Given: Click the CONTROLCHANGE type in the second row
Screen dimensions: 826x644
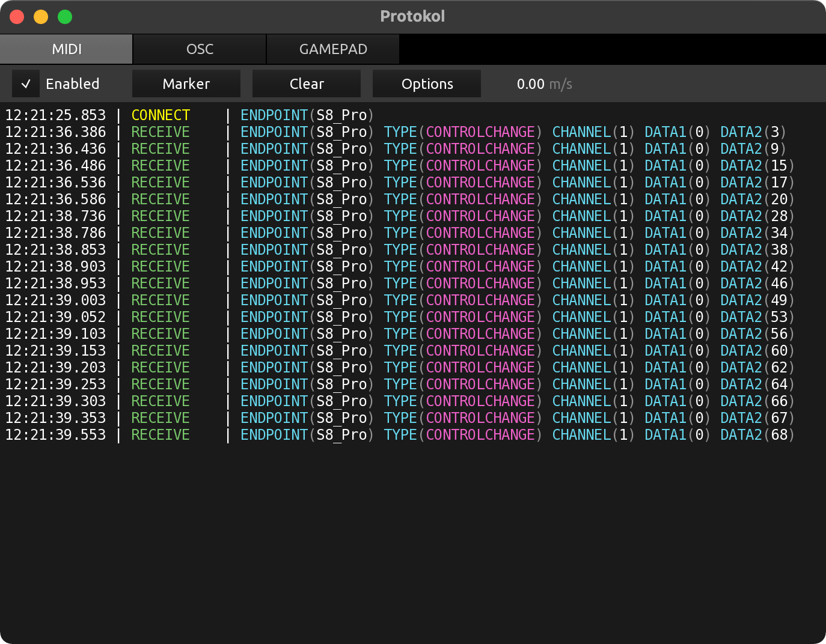Looking at the screenshot, I should [480, 132].
